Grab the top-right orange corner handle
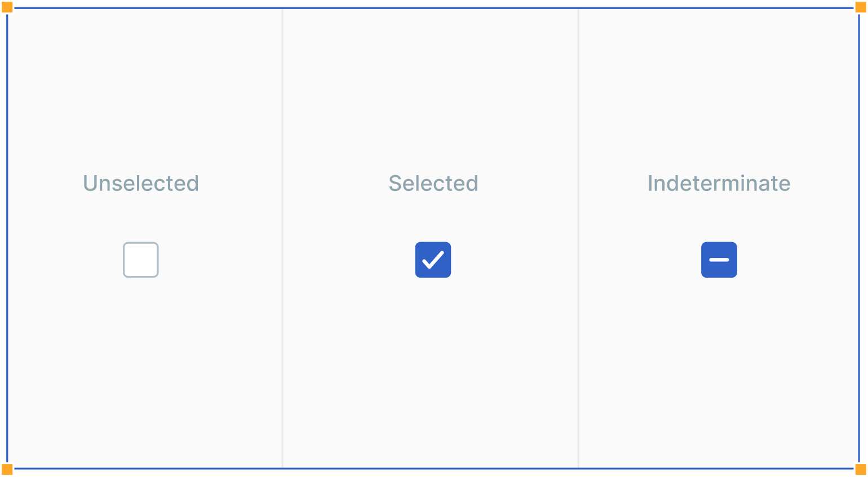This screenshot has width=868, height=477. coord(861,7)
